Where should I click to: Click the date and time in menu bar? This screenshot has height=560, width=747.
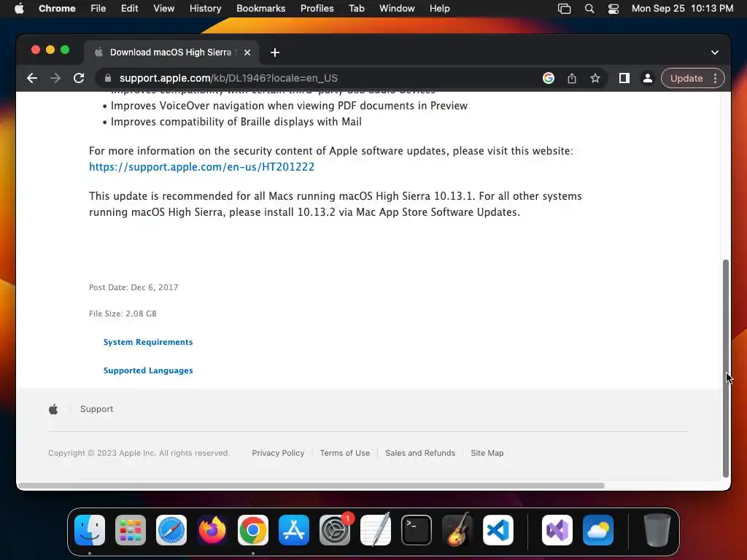(682, 9)
